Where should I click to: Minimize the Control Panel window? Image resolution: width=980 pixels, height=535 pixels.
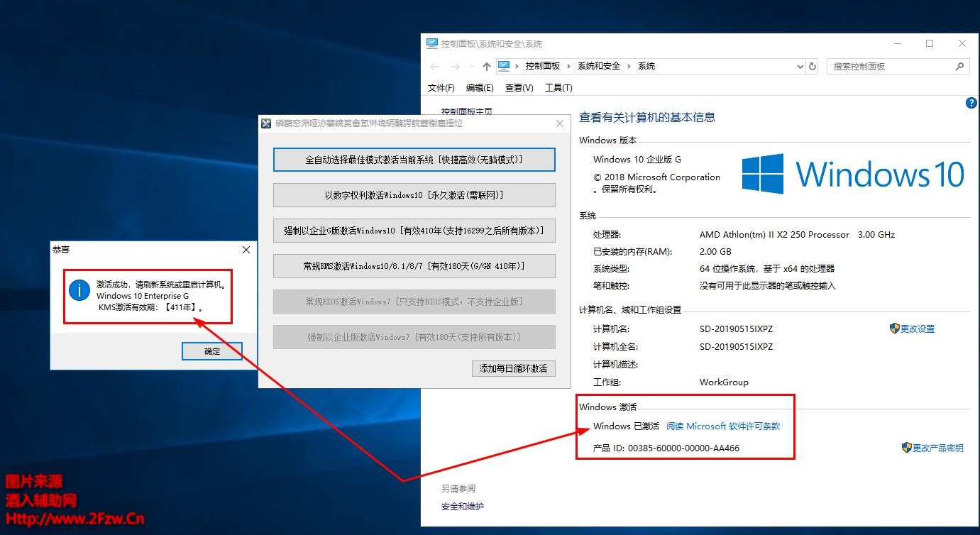(x=897, y=43)
